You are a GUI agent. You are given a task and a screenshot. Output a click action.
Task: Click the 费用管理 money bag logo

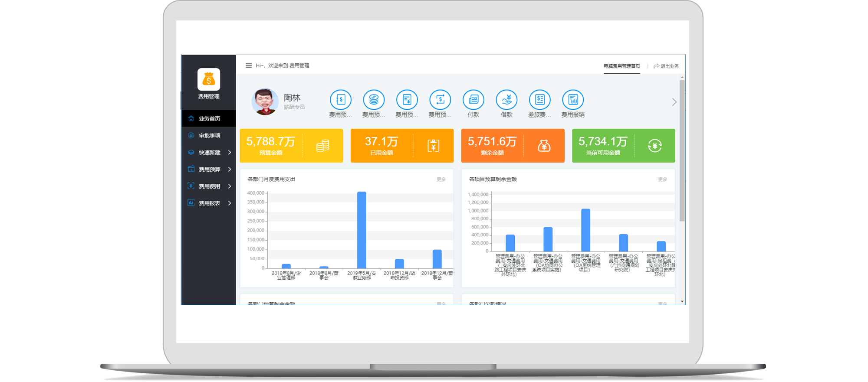pyautogui.click(x=209, y=80)
